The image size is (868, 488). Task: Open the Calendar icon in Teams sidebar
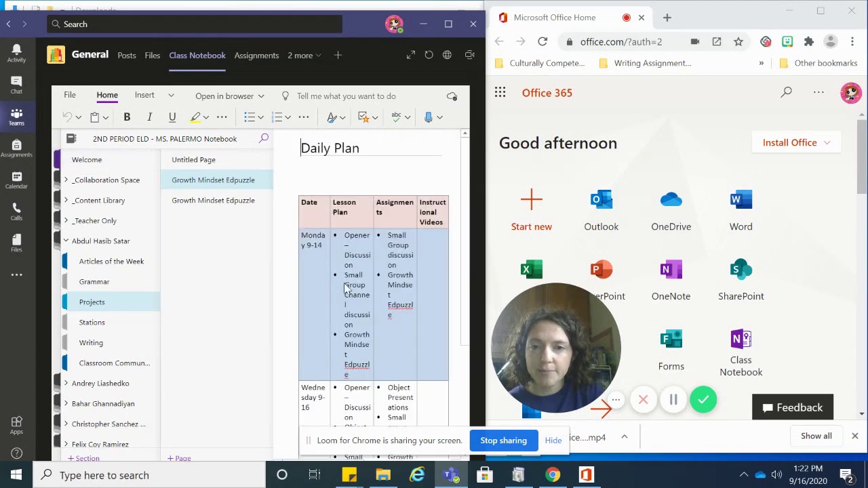(x=16, y=180)
